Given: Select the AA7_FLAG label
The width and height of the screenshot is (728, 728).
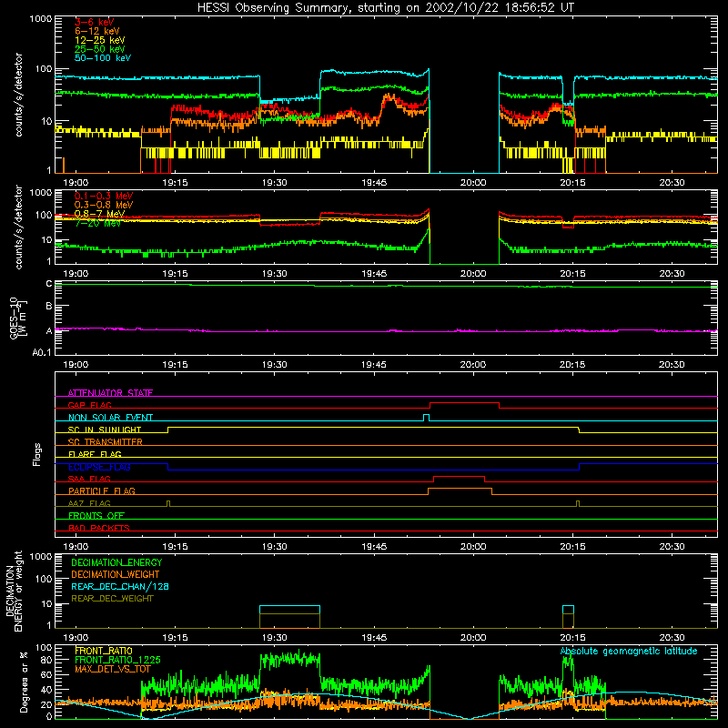Looking at the screenshot, I should click(89, 503).
